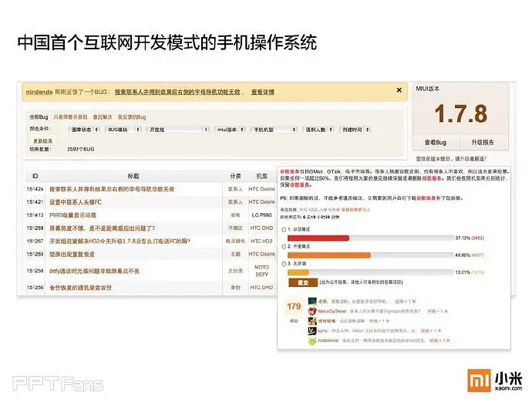Screen dimensions: 532x399
Task: Click the first commenter's avatar icon
Action: [312, 301]
